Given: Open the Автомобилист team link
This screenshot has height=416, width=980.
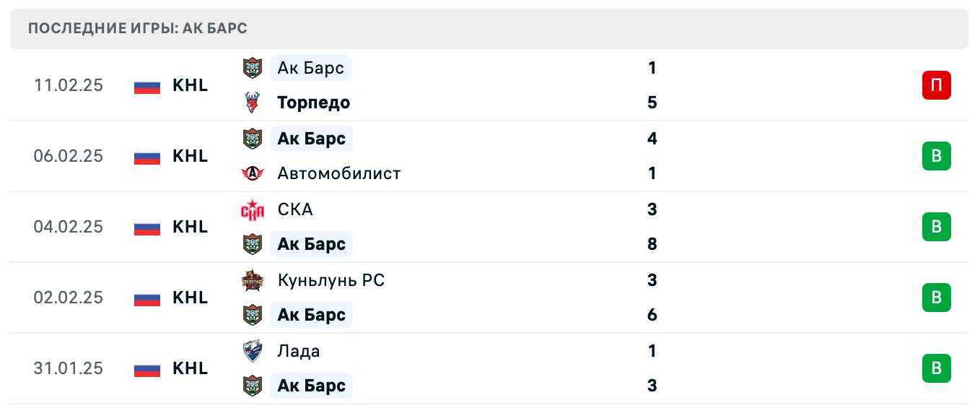Looking at the screenshot, I should (338, 173).
